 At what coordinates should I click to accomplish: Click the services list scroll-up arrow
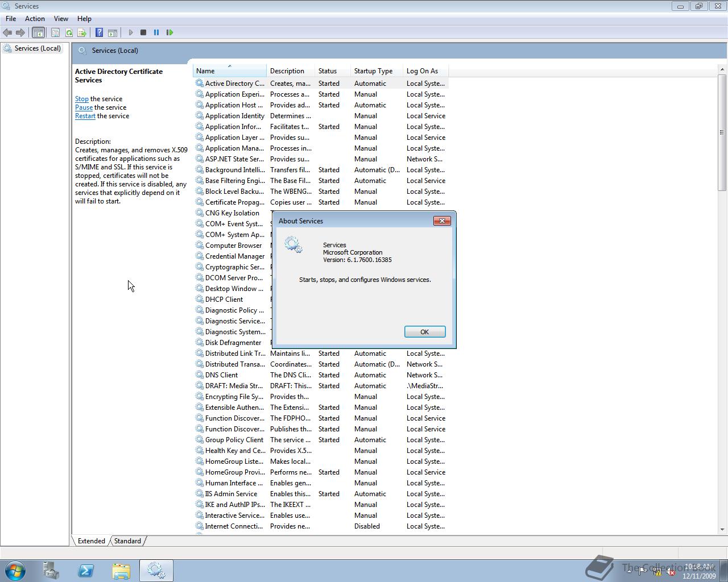(722, 69)
